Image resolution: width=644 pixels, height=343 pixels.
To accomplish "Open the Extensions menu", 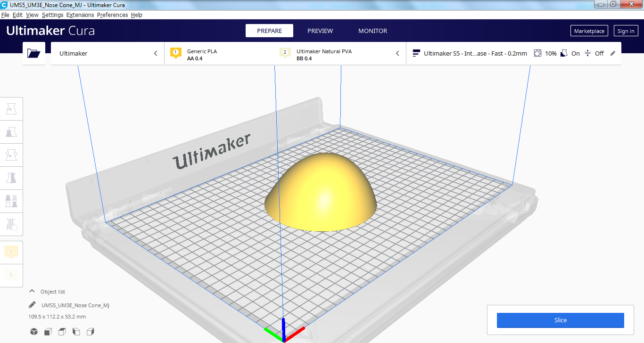I will (80, 15).
